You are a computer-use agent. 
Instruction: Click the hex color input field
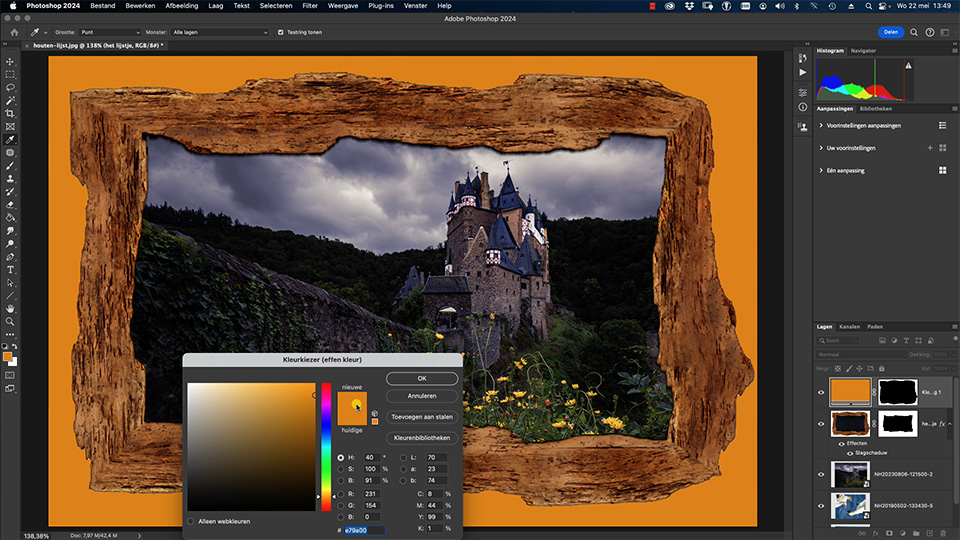tap(364, 530)
